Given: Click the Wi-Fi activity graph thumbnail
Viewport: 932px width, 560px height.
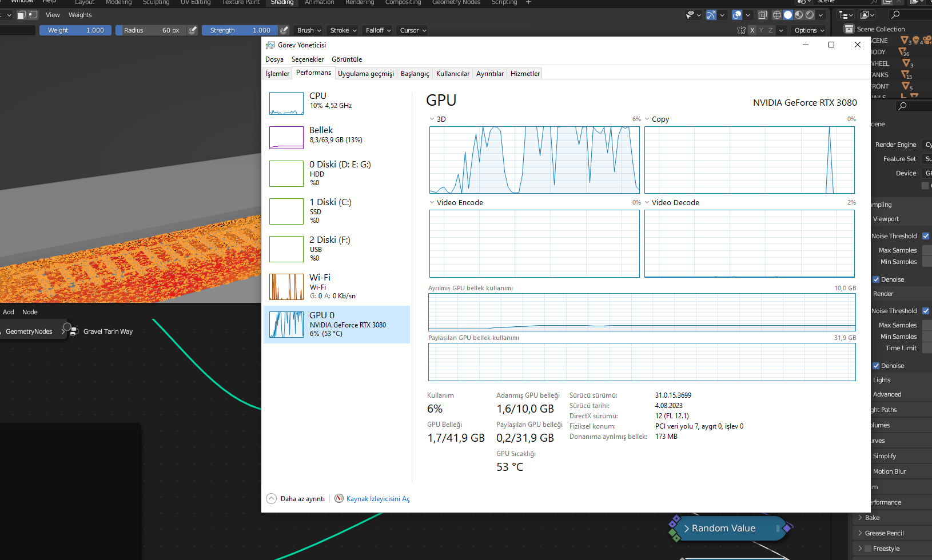Looking at the screenshot, I should pos(286,287).
